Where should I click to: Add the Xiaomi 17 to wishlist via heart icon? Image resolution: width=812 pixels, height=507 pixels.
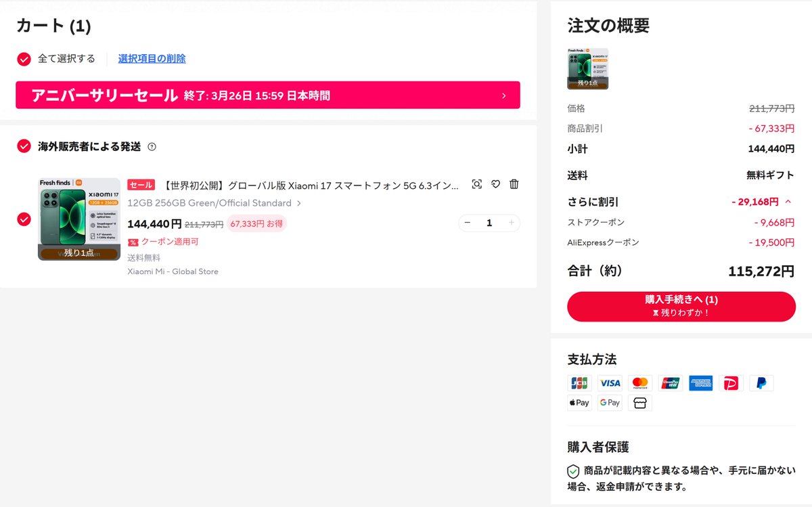click(495, 184)
